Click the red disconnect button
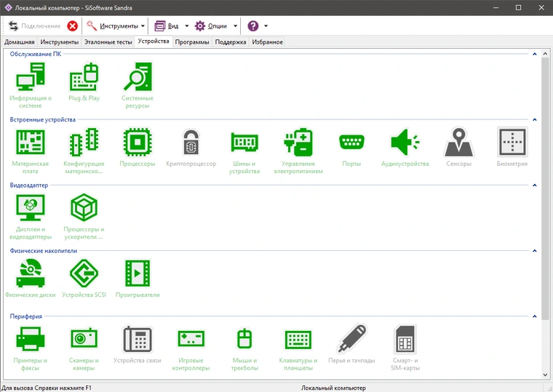This screenshot has width=553, height=392. (72, 25)
